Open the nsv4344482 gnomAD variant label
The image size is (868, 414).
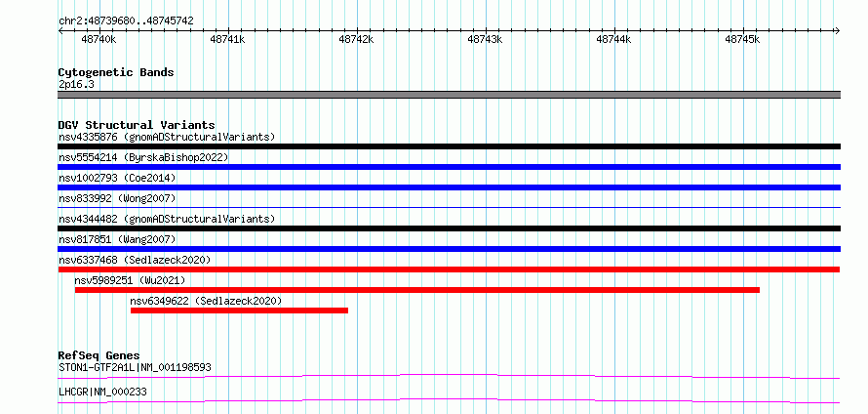(167, 219)
